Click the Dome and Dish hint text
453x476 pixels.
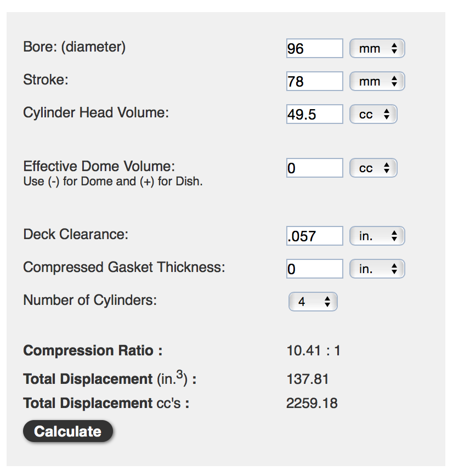[x=113, y=182]
